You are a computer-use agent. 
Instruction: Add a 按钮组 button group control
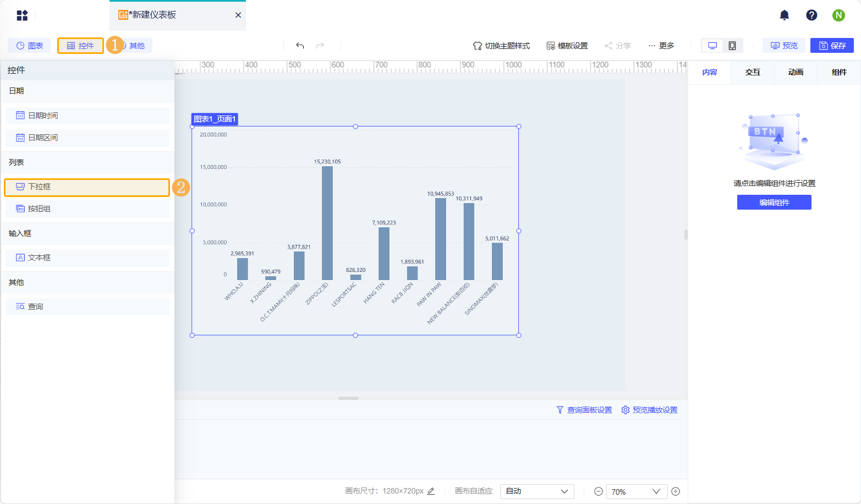88,209
